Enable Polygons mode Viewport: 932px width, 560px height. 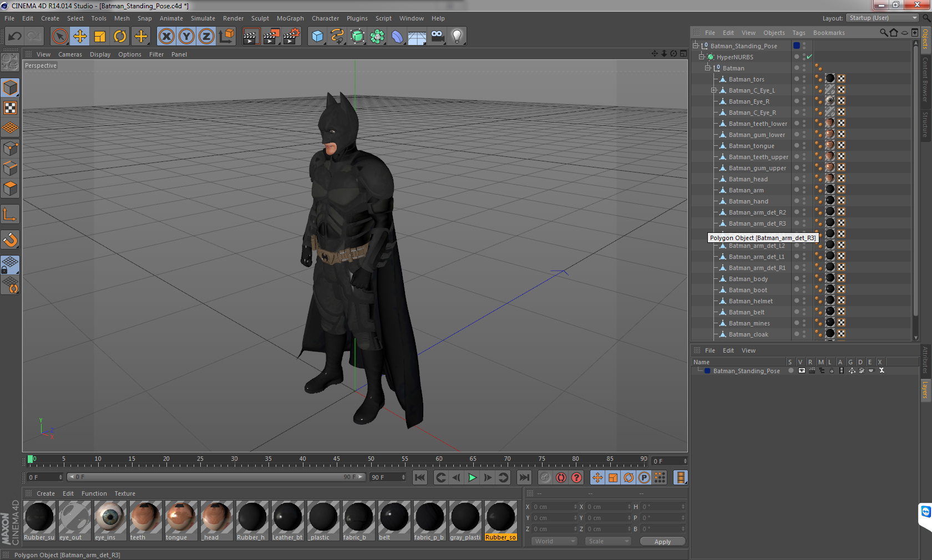[x=11, y=188]
